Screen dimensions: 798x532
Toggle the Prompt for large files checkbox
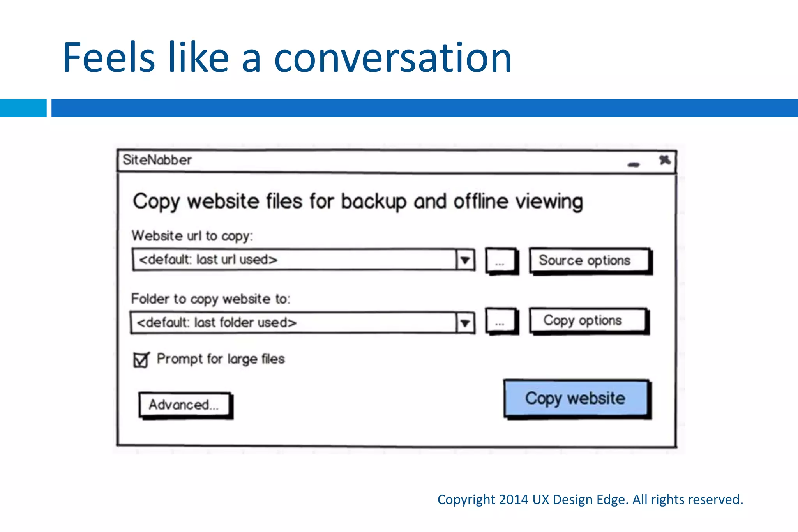(141, 360)
